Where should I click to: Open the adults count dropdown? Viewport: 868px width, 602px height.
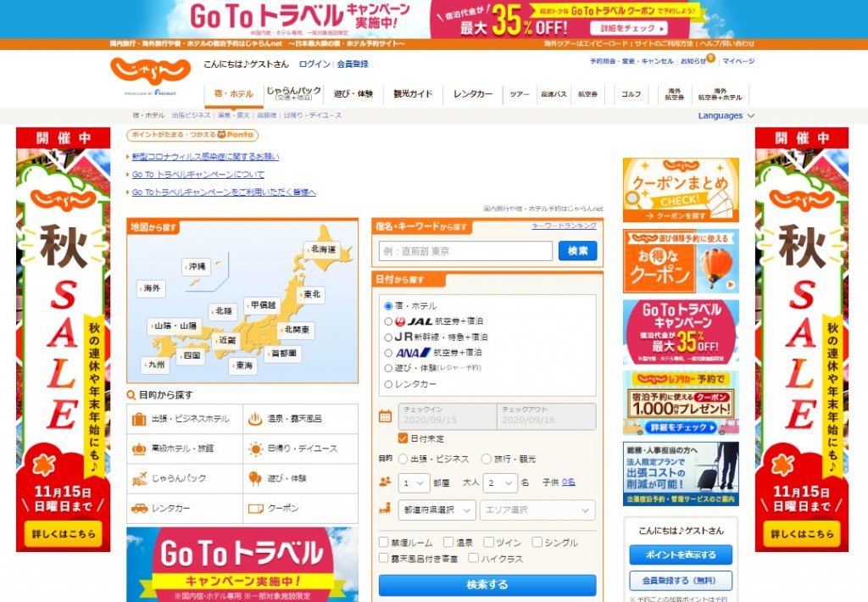coord(500,483)
